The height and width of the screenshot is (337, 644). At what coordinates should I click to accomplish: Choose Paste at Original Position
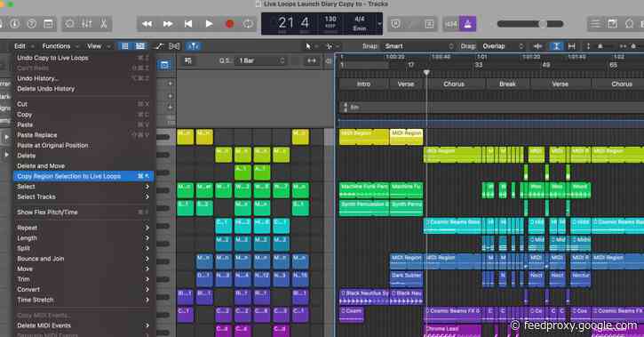click(83, 146)
